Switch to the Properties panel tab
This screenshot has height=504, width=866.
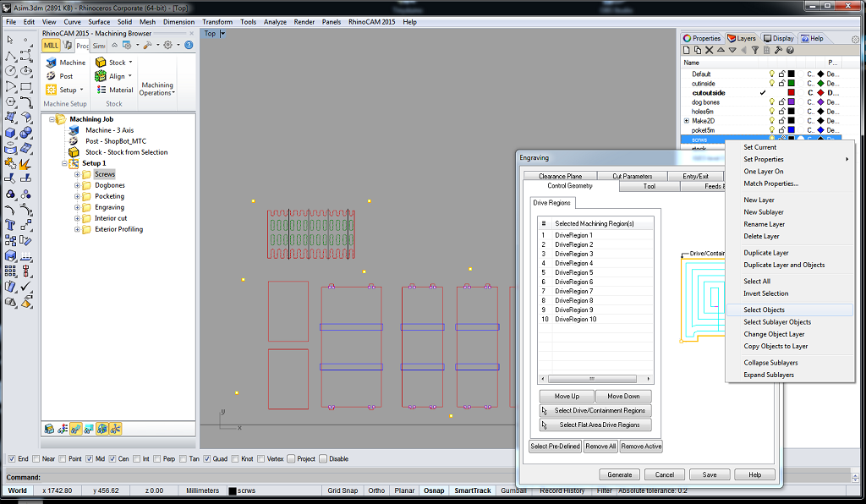click(702, 38)
